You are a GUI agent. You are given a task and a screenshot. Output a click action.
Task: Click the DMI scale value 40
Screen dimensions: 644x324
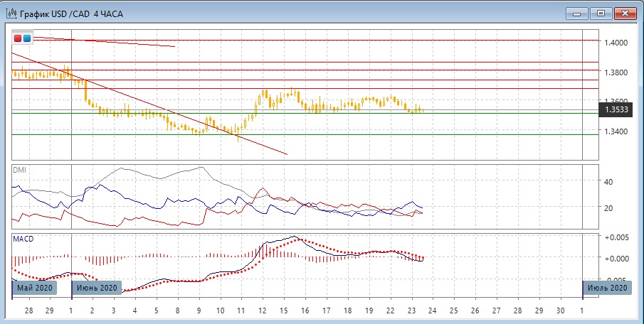609,182
